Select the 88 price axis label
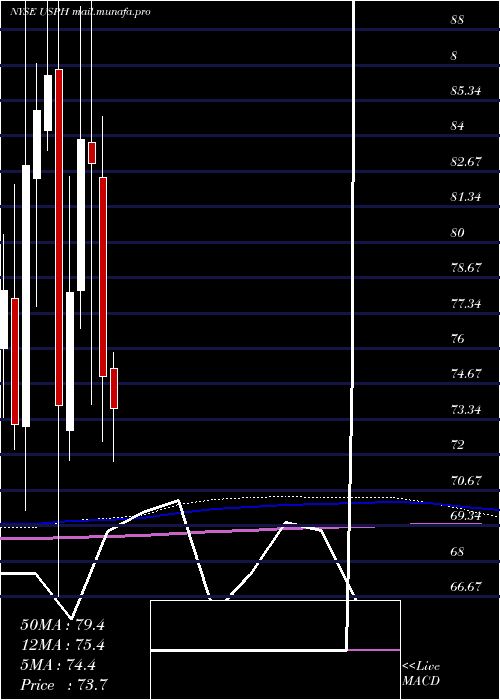The image size is (500, 700). tap(457, 21)
